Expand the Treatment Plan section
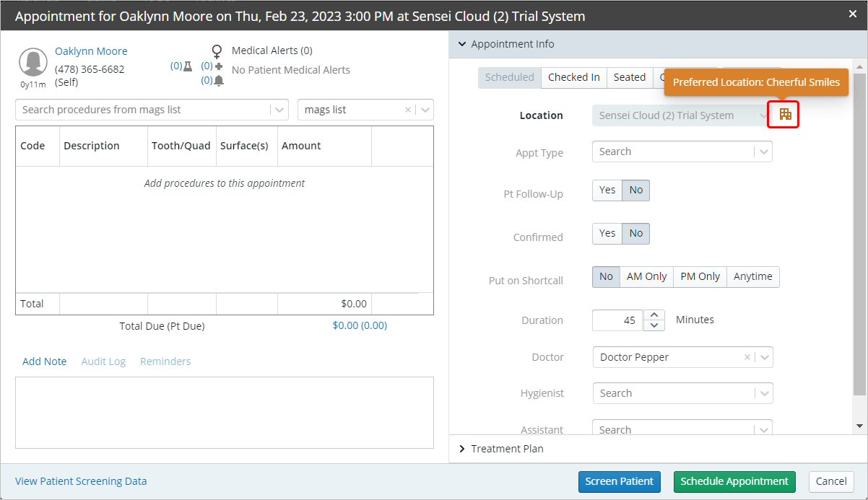 [507, 449]
